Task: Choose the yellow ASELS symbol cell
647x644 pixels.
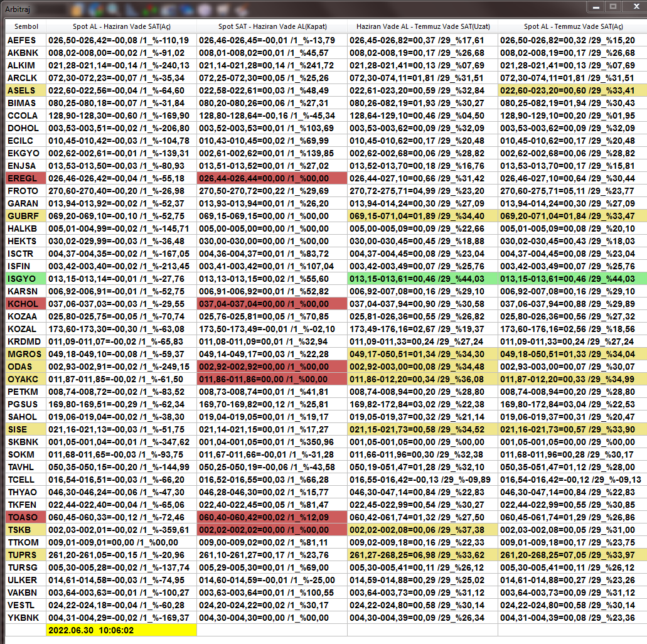Action: 26,90
